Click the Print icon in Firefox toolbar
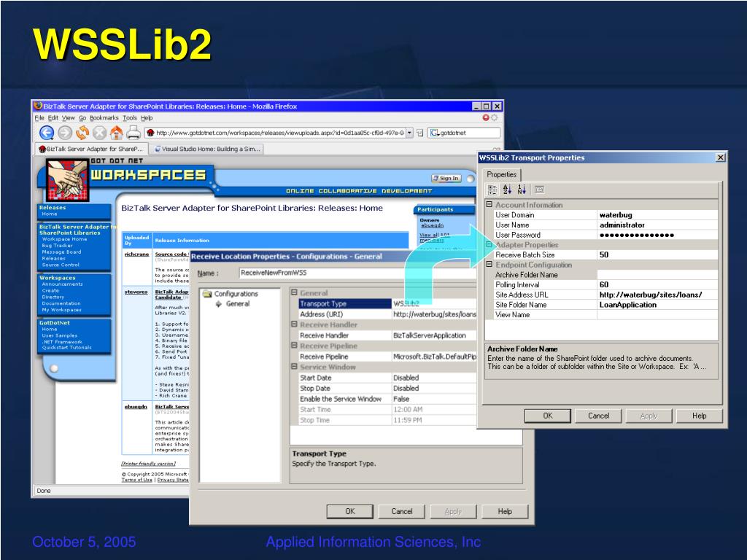The width and height of the screenshot is (747, 560). (133, 133)
